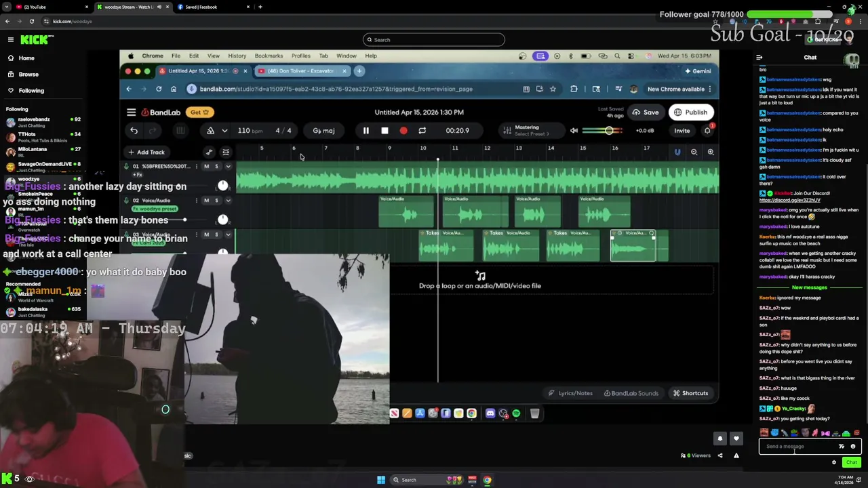Expand the metronome settings chevron

224,131
